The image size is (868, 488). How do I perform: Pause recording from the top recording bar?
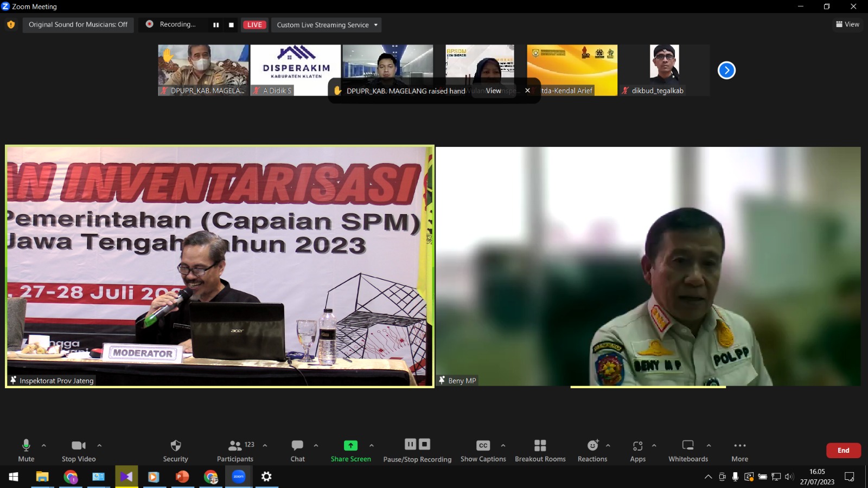pos(216,25)
